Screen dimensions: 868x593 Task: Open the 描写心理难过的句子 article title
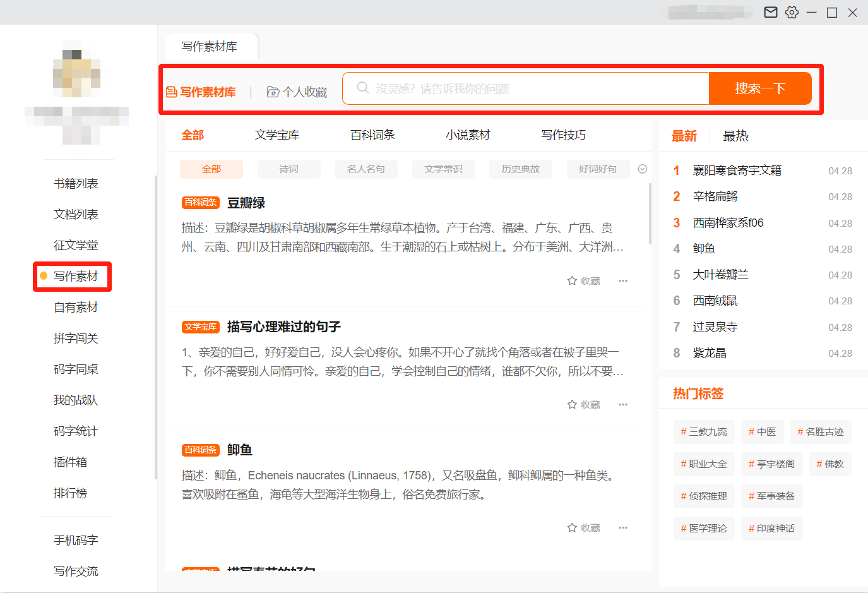pyautogui.click(x=284, y=326)
